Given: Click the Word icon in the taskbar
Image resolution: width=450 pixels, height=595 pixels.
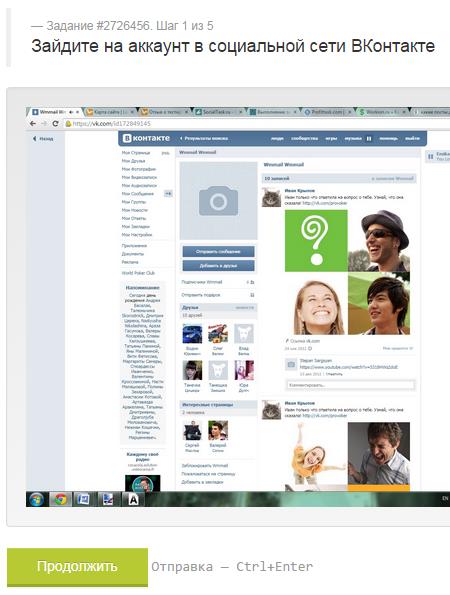Looking at the screenshot, I should pyautogui.click(x=83, y=499).
